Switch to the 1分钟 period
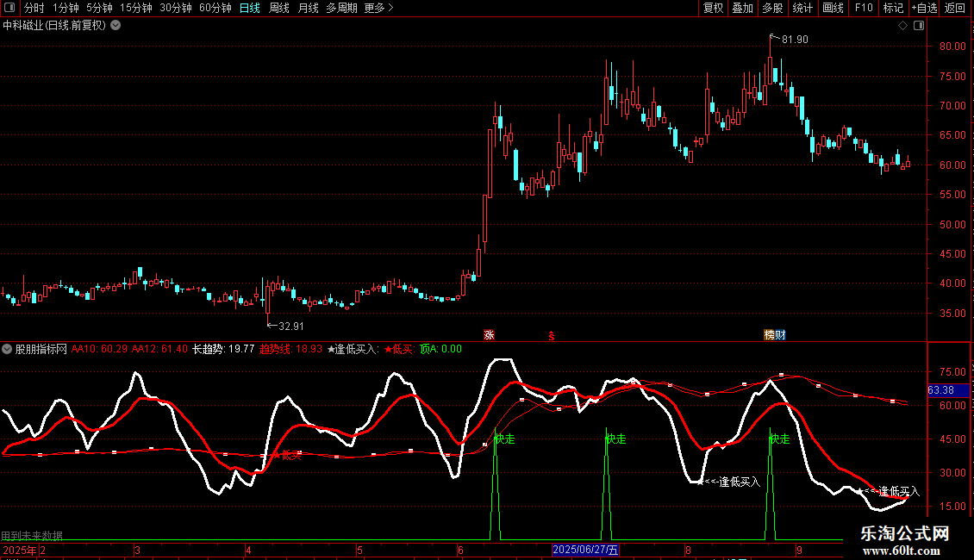 66,8
